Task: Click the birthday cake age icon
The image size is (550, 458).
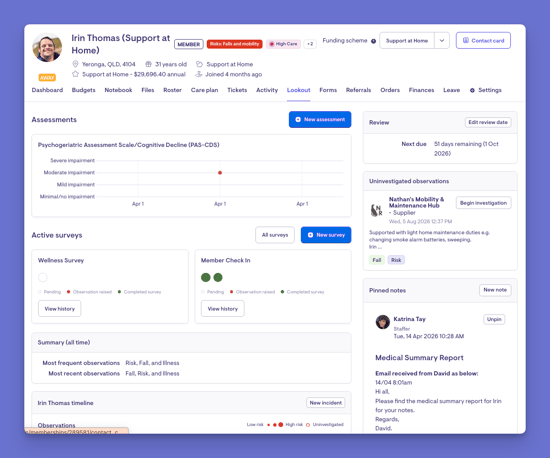Action: tap(148, 64)
